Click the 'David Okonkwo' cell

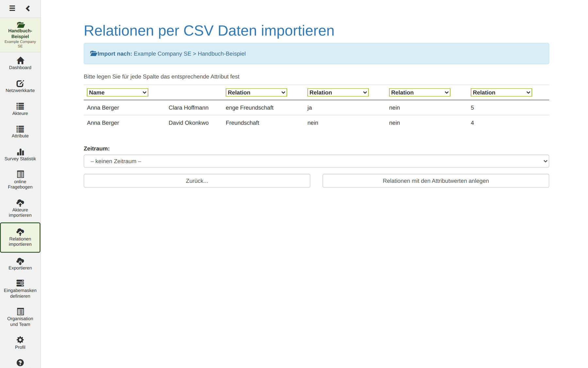pos(188,123)
